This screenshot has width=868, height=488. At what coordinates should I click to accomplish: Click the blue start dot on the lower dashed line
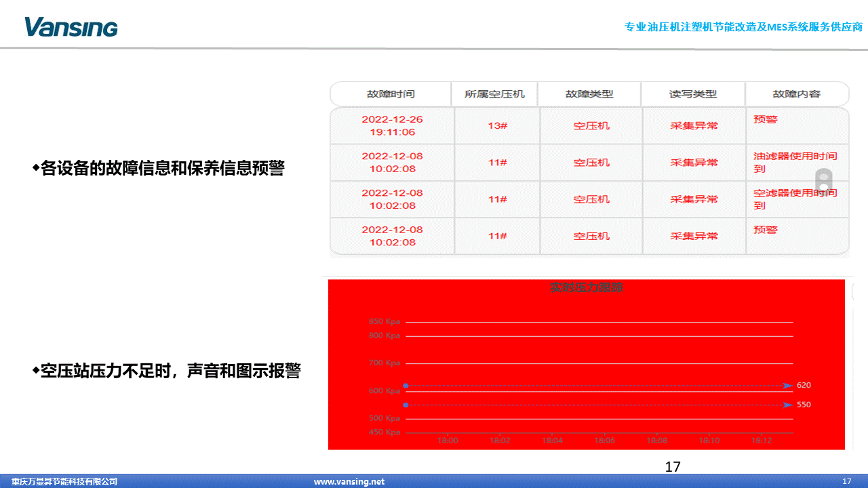pos(406,405)
